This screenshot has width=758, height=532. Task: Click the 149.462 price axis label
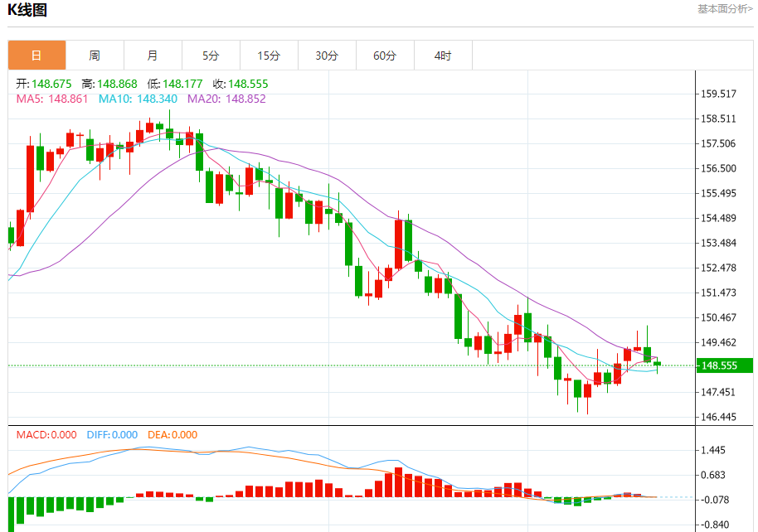[718, 342]
